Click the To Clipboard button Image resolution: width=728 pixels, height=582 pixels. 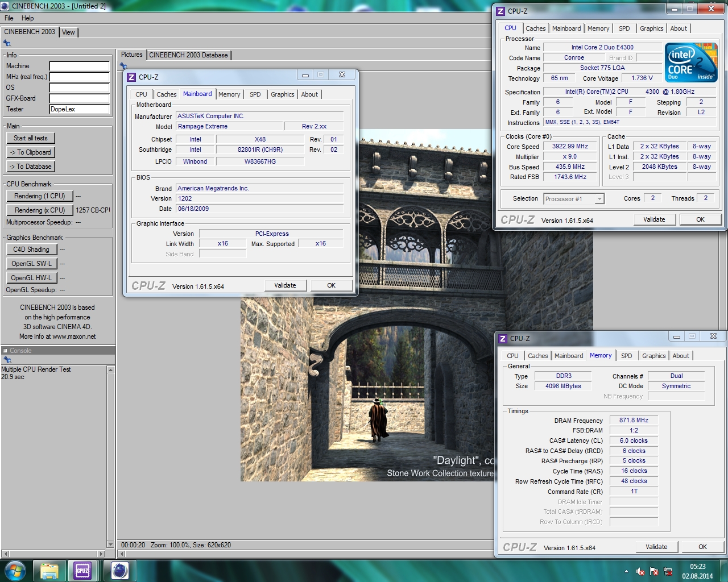pyautogui.click(x=31, y=152)
